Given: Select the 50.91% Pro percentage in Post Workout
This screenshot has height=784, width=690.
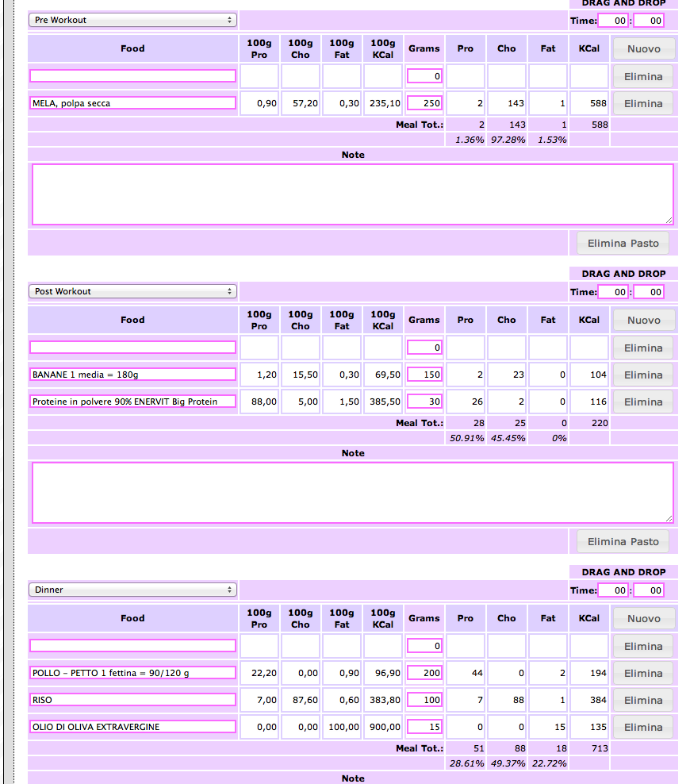Looking at the screenshot, I should coord(466,439).
